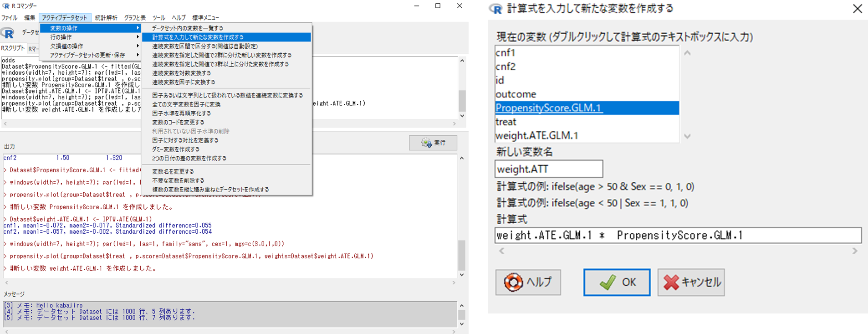
Task: Select 連続変数を対数変換する
Action: (226, 73)
